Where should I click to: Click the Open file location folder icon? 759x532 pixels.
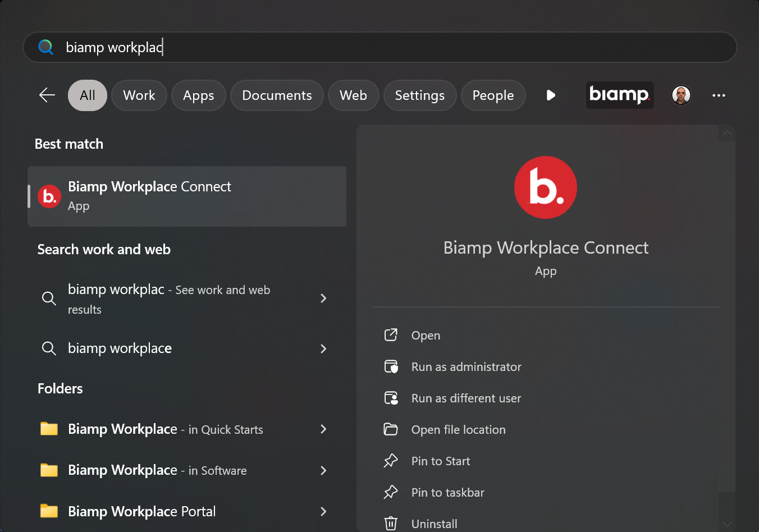[391, 429]
